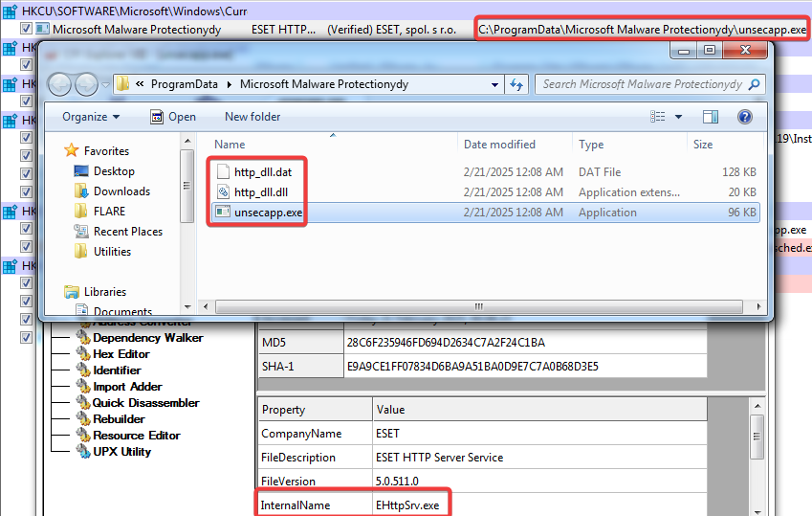Click the properties table scrollbar thumb
812x516 pixels.
757,437
